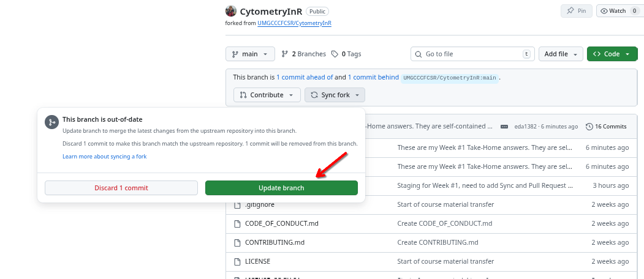Open the Contribute dropdown

click(267, 95)
